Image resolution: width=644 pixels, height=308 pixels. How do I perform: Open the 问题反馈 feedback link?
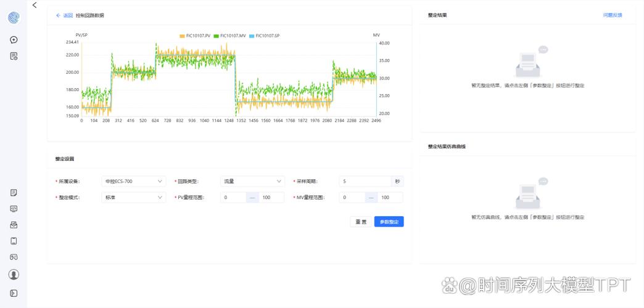[613, 15]
